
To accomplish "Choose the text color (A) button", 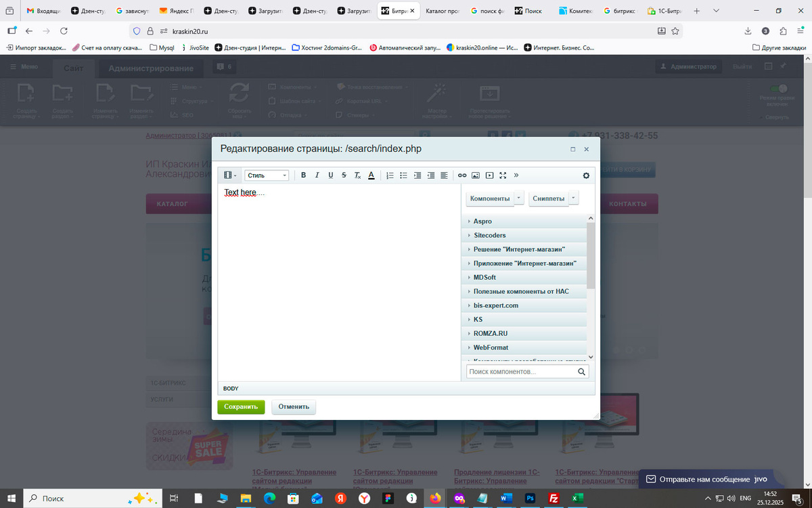I will click(371, 175).
